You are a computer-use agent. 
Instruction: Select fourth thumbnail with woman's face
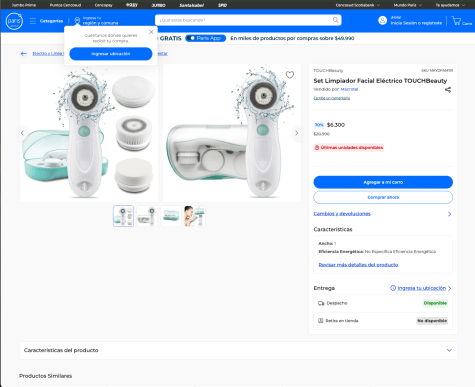194,216
